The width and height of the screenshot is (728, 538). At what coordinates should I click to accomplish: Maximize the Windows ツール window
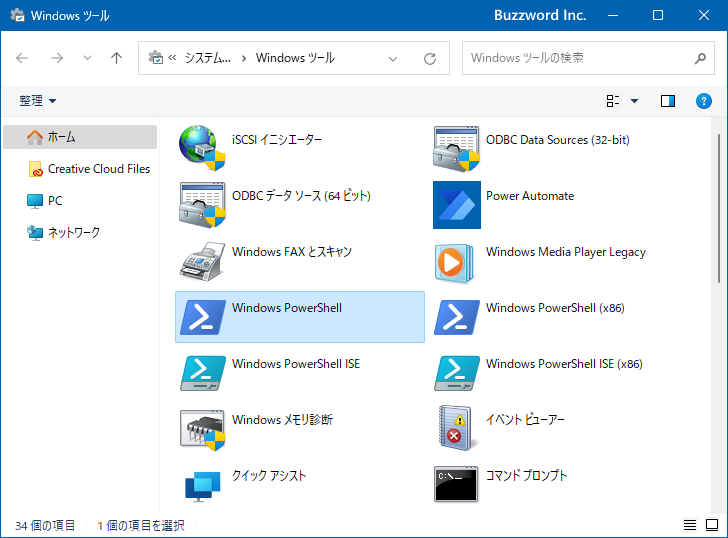[658, 15]
